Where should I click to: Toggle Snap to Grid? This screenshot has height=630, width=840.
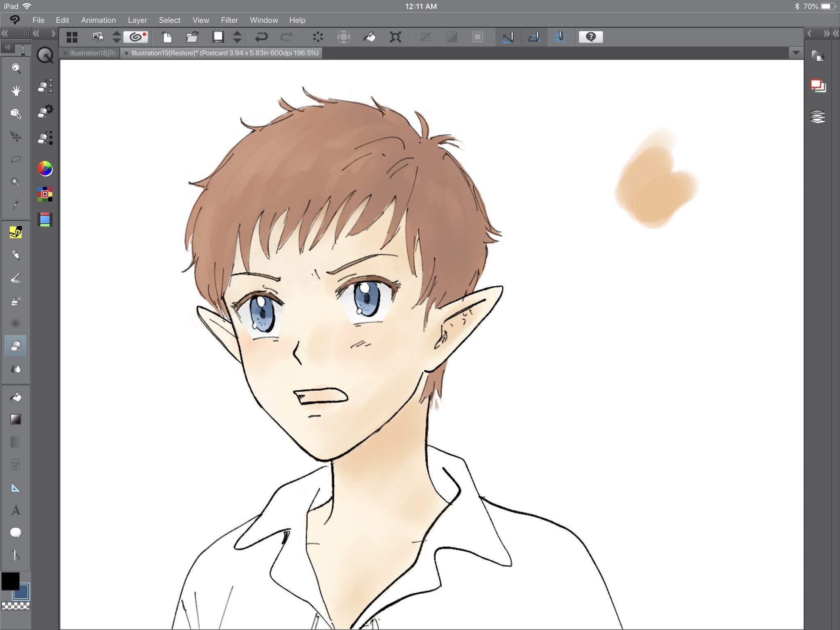[560, 37]
